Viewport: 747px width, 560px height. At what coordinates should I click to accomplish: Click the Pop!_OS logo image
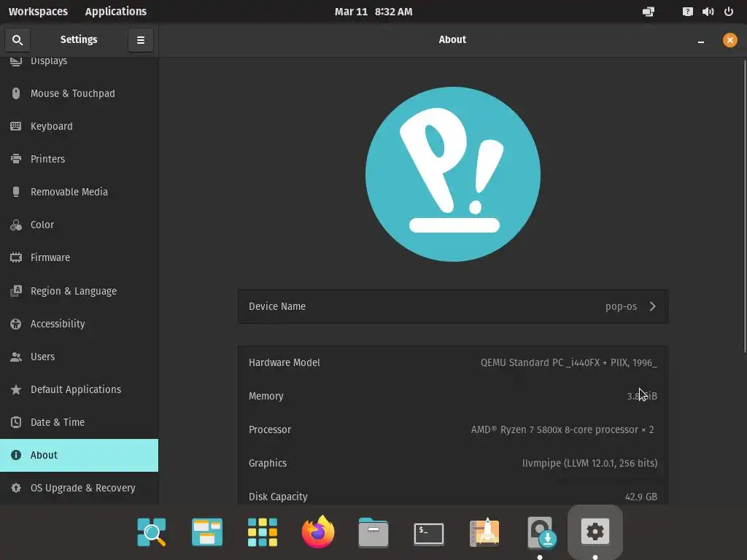point(452,174)
